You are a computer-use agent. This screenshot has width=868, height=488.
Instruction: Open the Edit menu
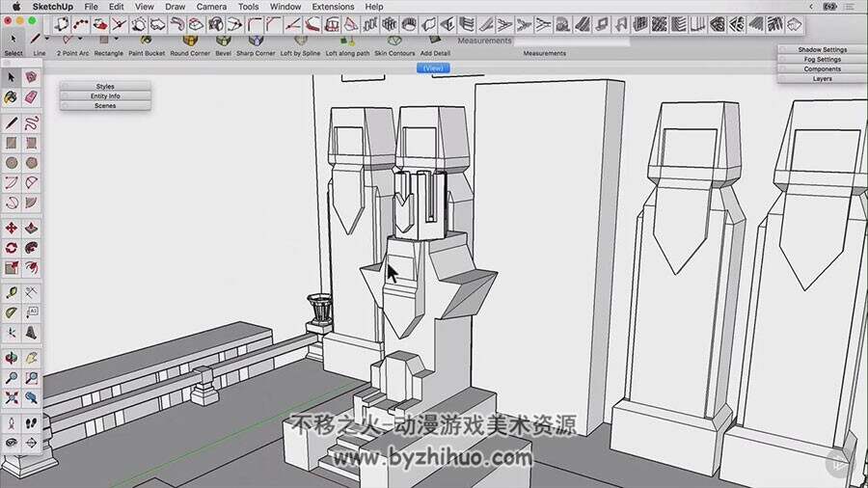pyautogui.click(x=117, y=7)
